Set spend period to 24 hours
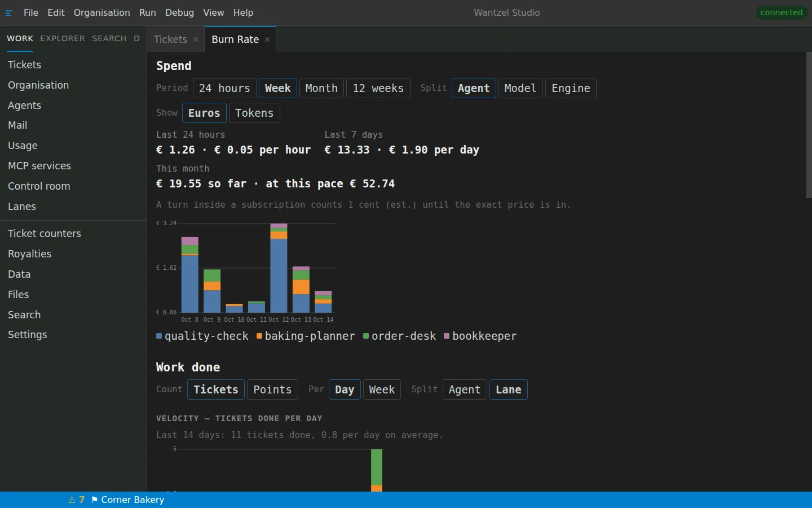812x508 pixels. [x=224, y=88]
